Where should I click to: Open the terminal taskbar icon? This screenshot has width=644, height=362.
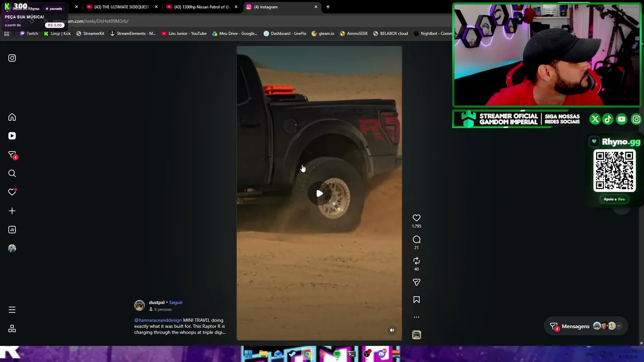[x=352, y=354]
